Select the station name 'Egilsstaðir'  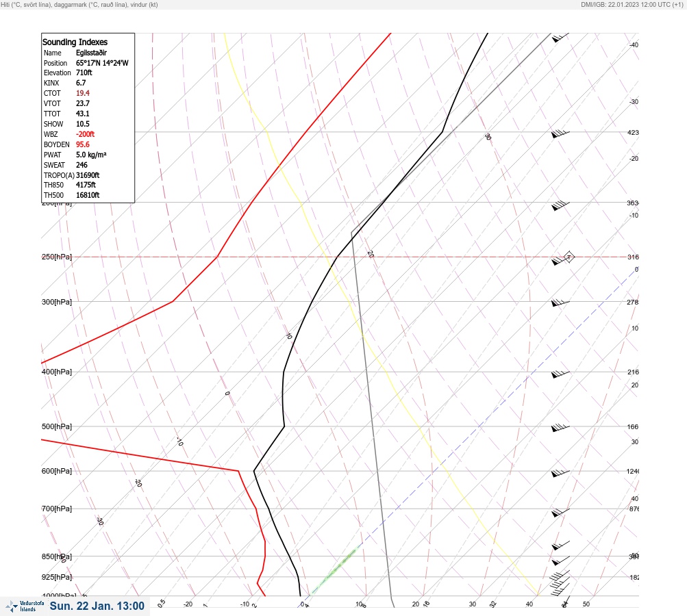click(x=91, y=53)
